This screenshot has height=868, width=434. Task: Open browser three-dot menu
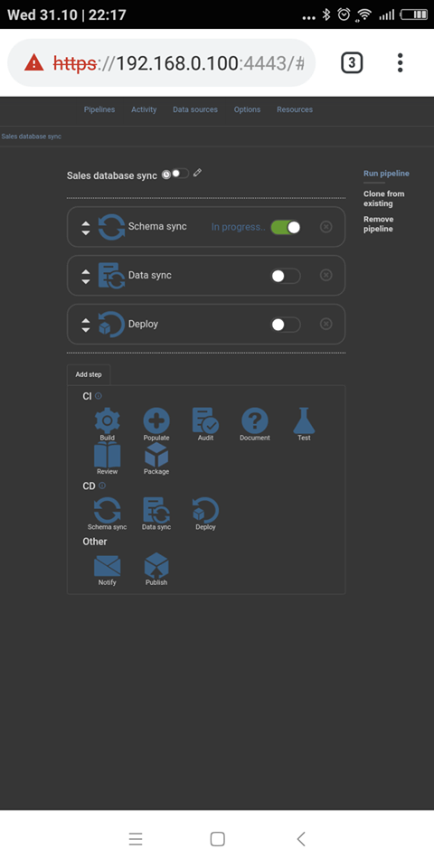click(400, 62)
